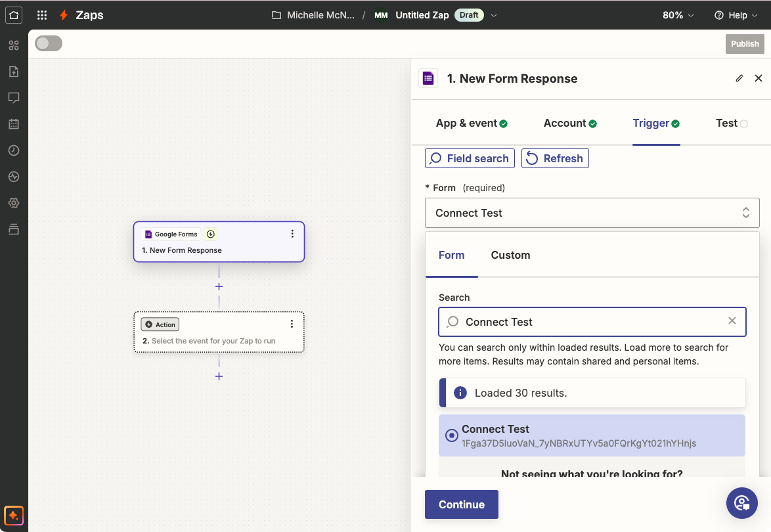Open Zap history clock icon in sidebar
771x532 pixels.
tap(14, 150)
